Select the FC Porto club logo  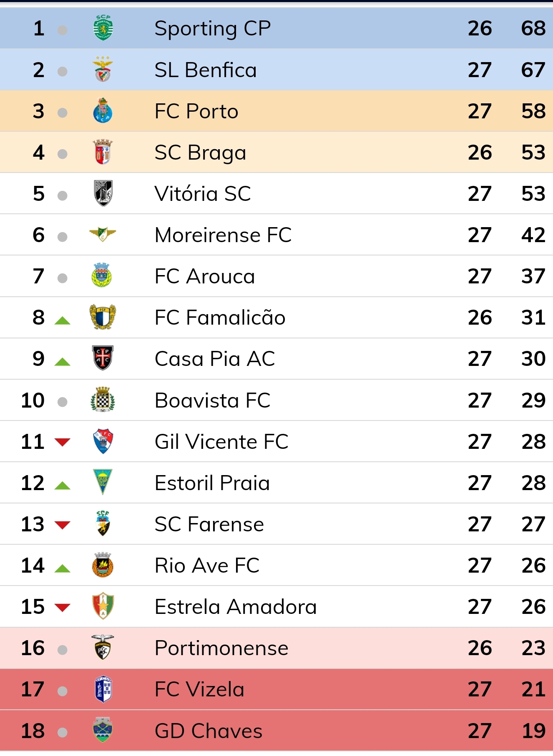click(103, 111)
